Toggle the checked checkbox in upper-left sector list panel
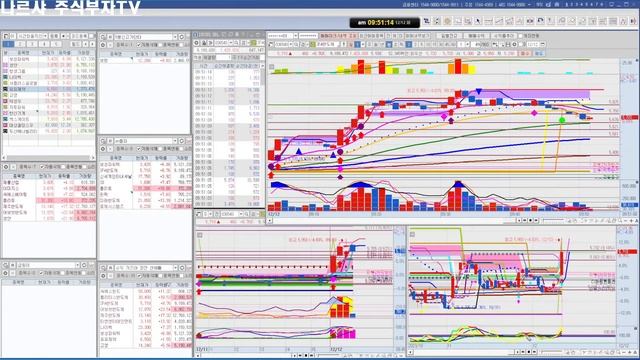The width and height of the screenshot is (640, 360). pos(42,167)
